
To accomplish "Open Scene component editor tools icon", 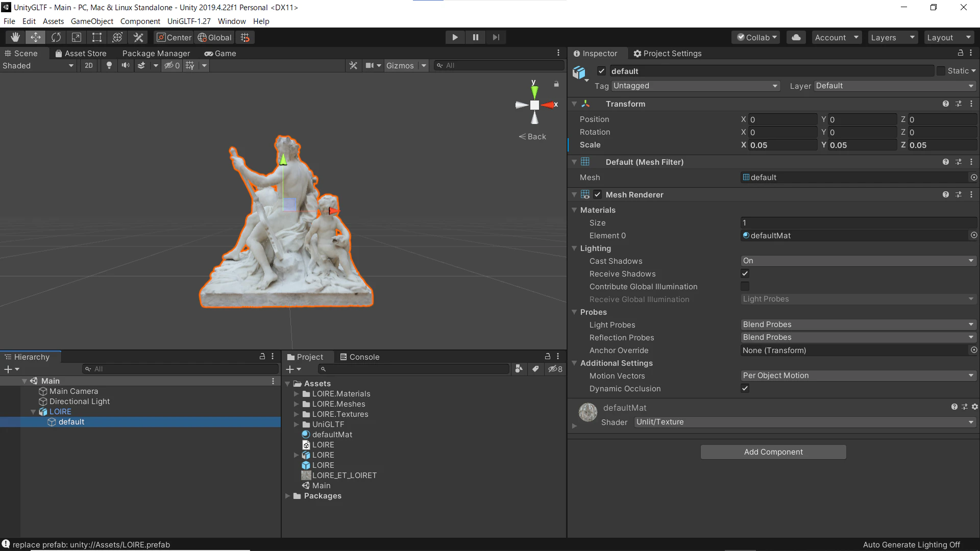I will click(x=353, y=65).
